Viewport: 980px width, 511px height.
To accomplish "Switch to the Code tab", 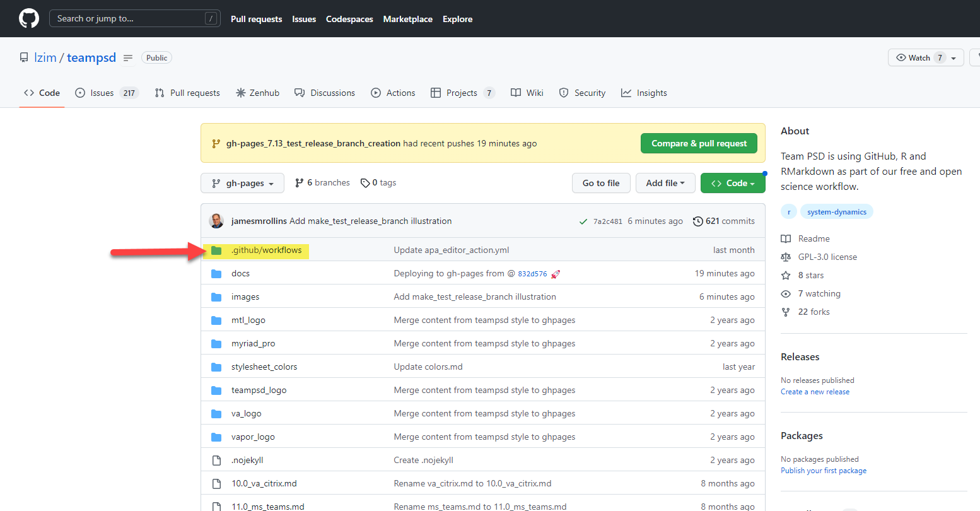I will tap(42, 93).
